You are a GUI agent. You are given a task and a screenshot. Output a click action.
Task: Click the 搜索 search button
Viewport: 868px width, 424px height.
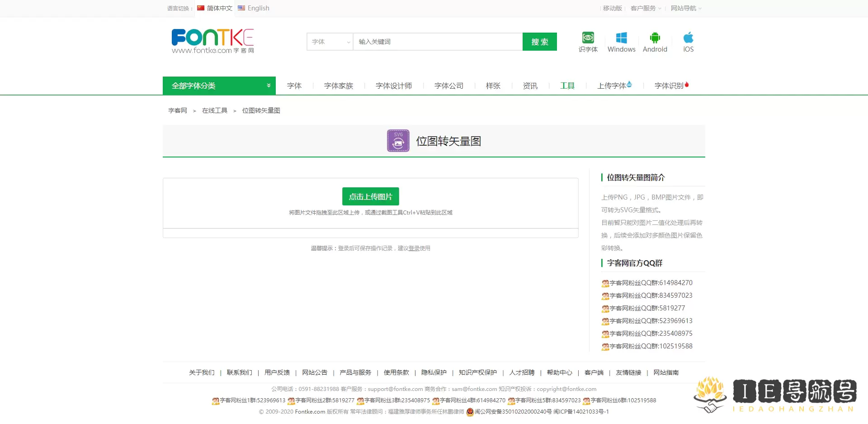[x=539, y=42]
